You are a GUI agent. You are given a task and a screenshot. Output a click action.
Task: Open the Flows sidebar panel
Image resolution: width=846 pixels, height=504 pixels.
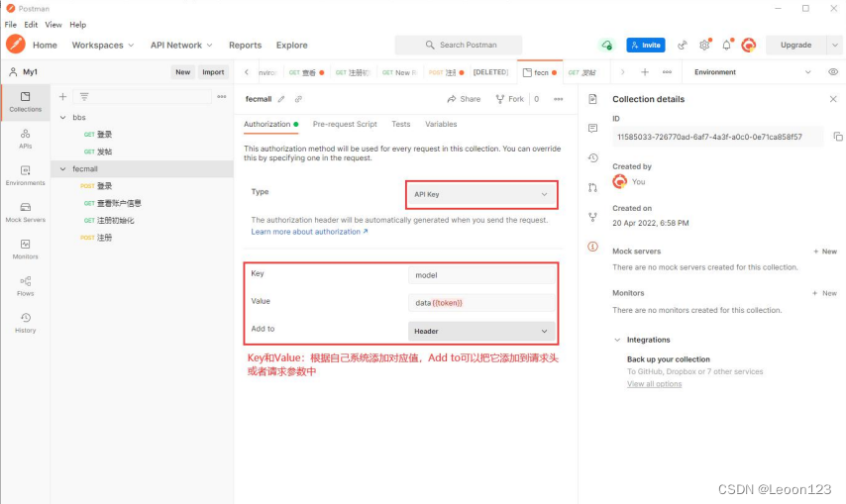[26, 286]
